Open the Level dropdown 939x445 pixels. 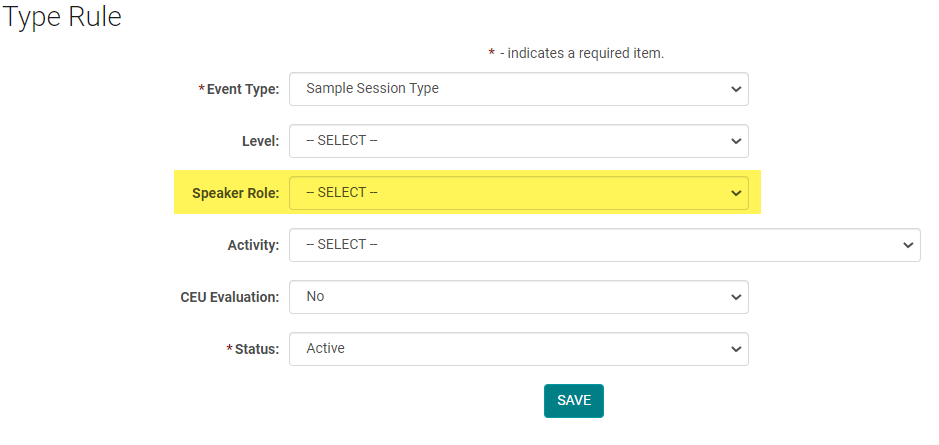[518, 141]
